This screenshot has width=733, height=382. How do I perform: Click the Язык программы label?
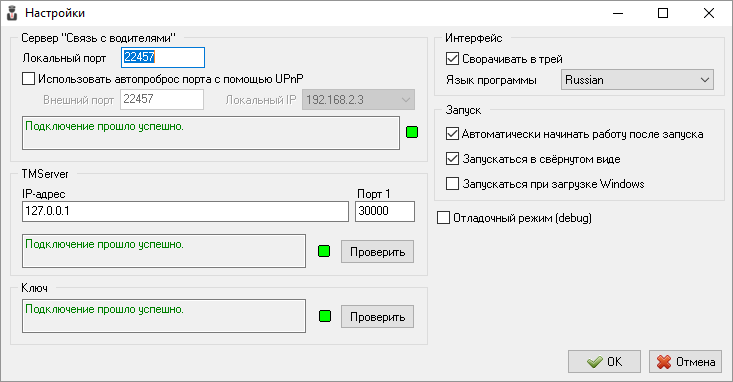[x=491, y=80]
